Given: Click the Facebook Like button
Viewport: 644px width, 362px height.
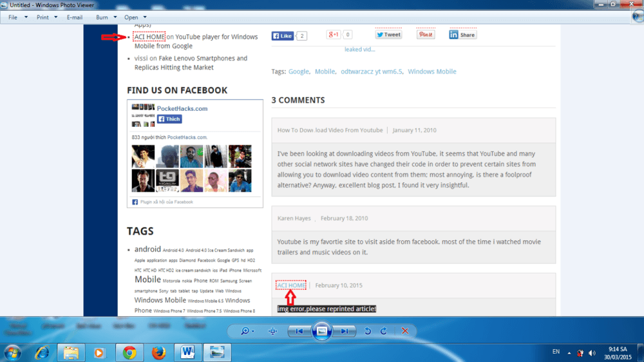Looking at the screenshot, I should tap(282, 35).
